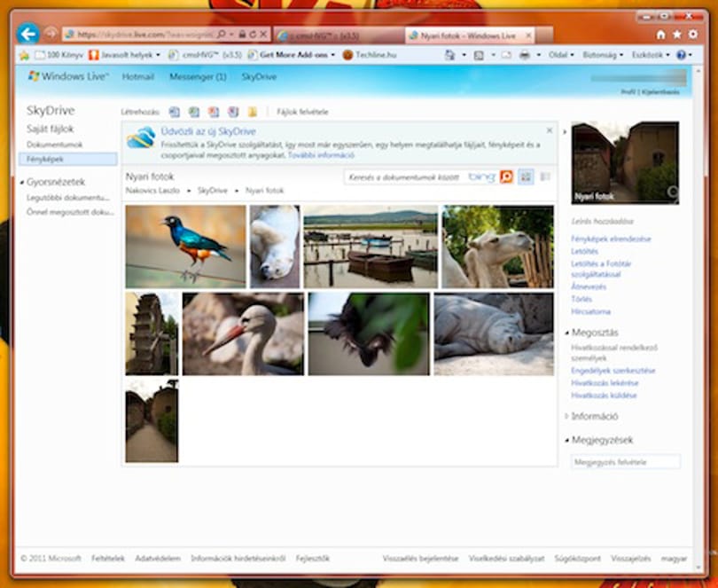Open Messenger (1) in the header
The width and height of the screenshot is (718, 588).
198,77
